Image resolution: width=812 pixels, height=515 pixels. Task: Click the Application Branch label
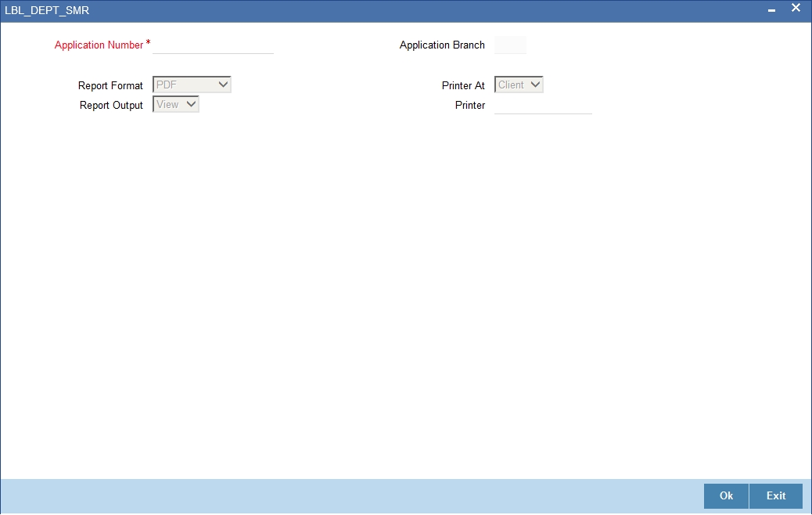click(442, 45)
